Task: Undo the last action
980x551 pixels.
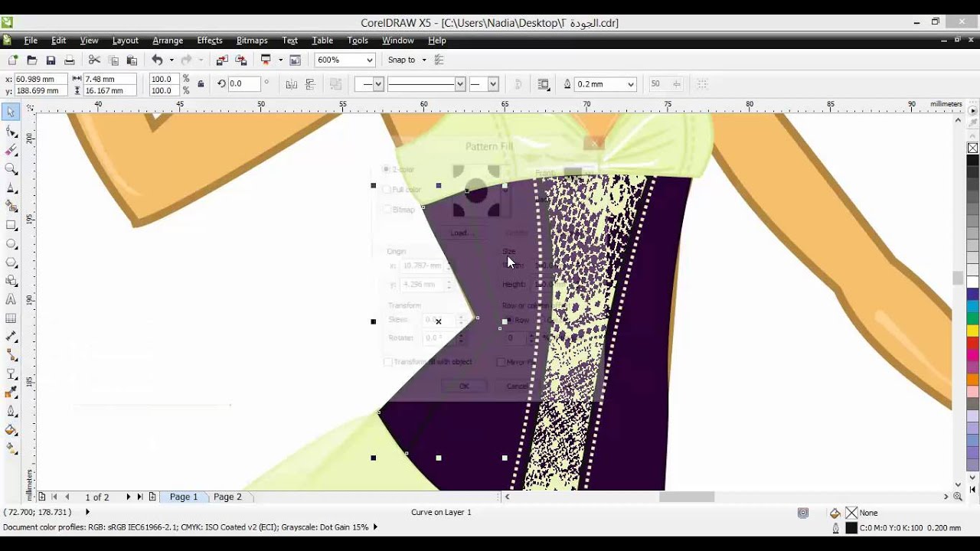Action: click(x=157, y=60)
